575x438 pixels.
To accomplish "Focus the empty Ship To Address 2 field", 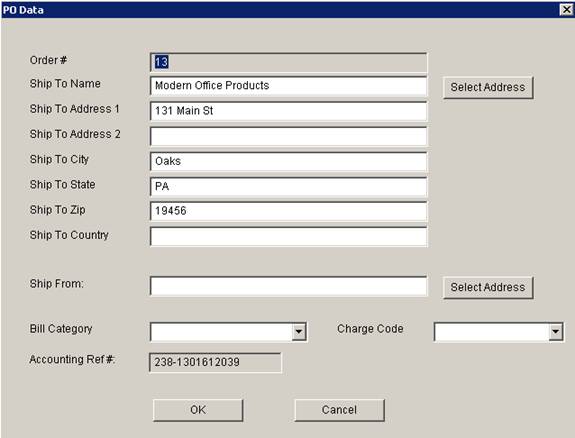I will coord(288,136).
